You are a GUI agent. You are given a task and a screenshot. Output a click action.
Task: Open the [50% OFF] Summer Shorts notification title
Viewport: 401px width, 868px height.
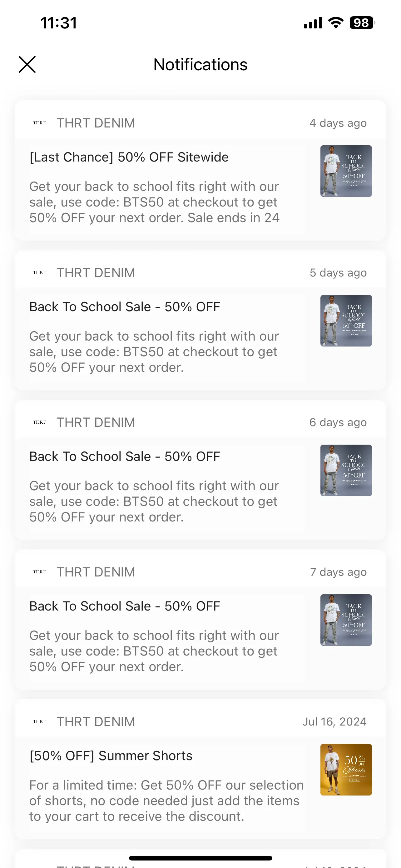pyautogui.click(x=111, y=756)
